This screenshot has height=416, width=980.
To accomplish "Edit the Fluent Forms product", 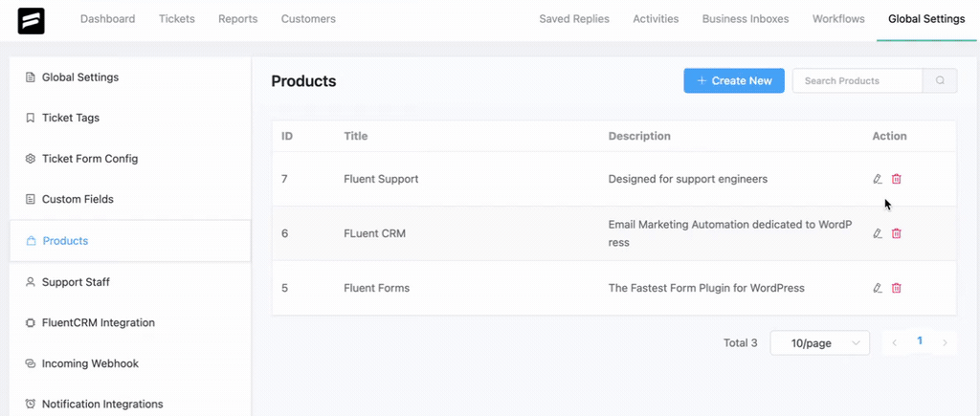I will tap(878, 289).
